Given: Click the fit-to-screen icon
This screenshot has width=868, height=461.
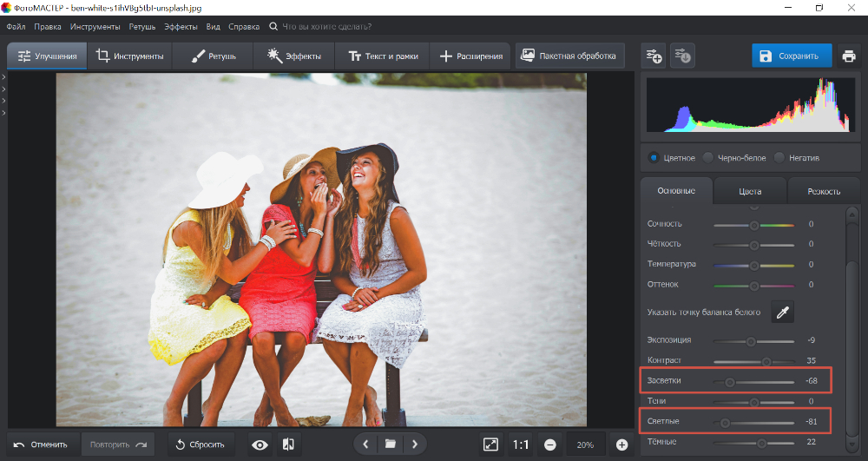Looking at the screenshot, I should pos(490,445).
